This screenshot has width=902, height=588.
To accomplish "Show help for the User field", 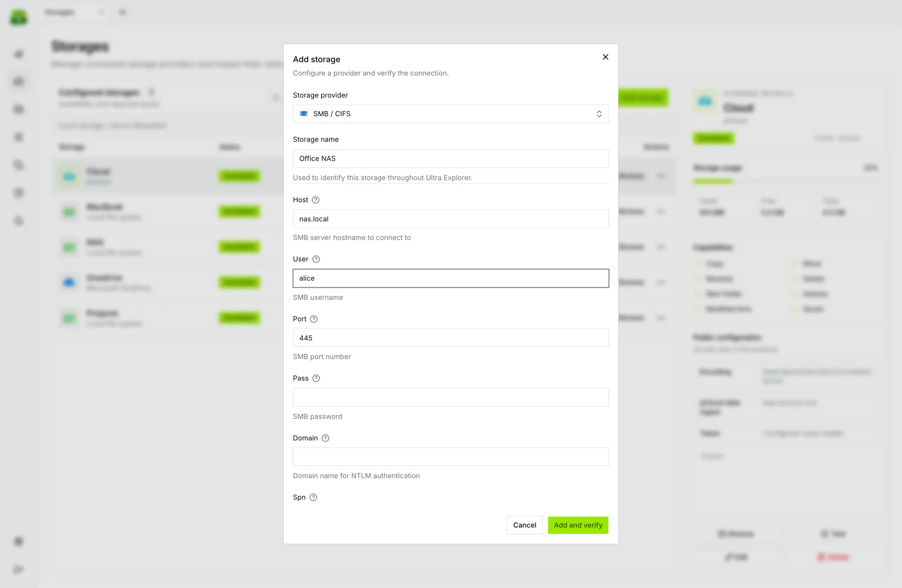I will (316, 259).
